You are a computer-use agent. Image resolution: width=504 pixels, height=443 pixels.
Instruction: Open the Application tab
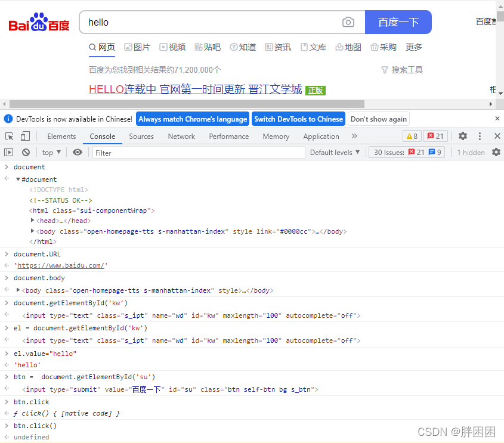tap(321, 136)
